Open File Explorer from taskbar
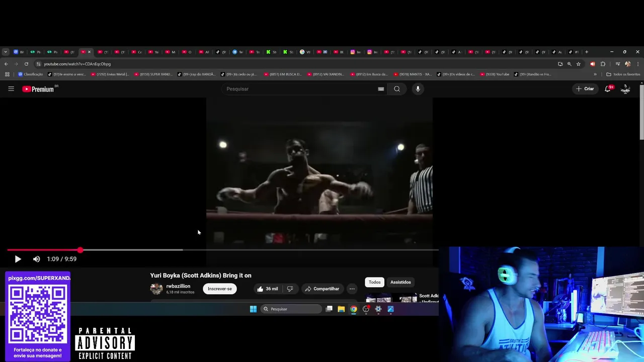This screenshot has width=644, height=362. 341,309
